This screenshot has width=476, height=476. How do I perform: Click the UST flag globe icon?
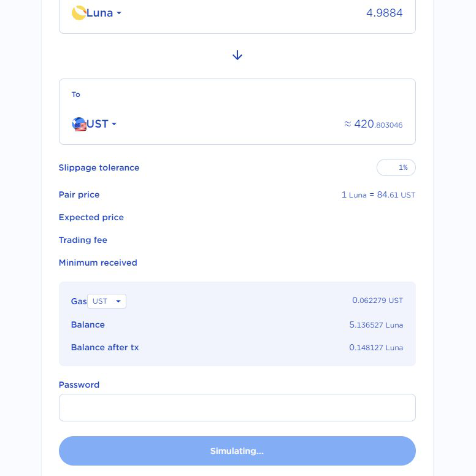point(79,124)
